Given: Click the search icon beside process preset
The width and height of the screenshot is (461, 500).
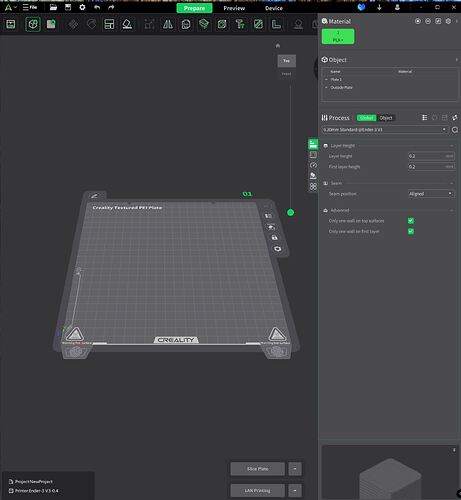Looking at the screenshot, I should click(455, 130).
